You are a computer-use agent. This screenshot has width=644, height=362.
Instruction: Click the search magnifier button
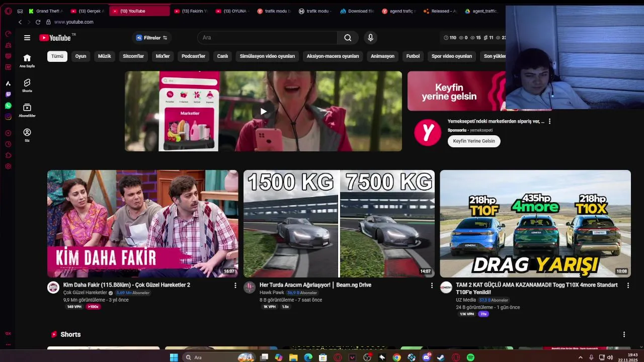[348, 38]
